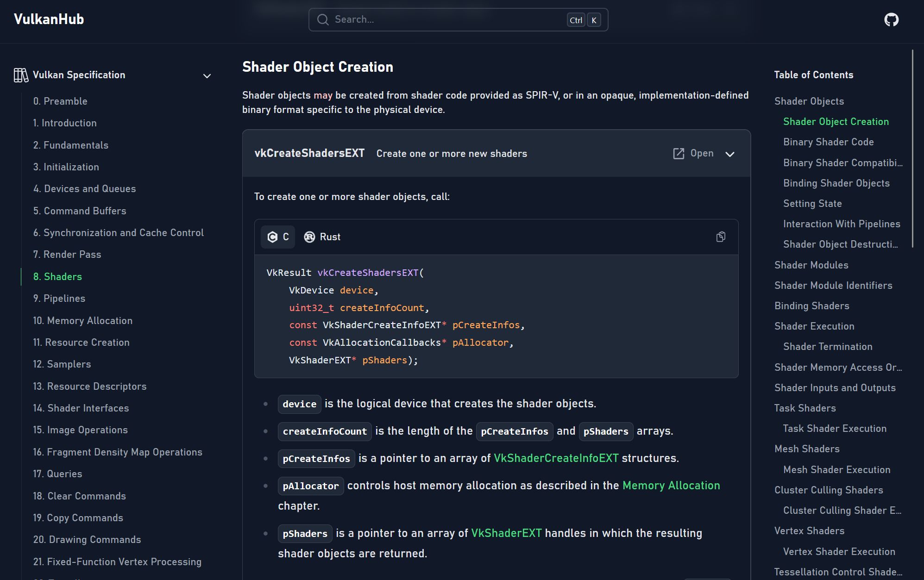Image resolution: width=924 pixels, height=580 pixels.
Task: Open chapter 19. Copy Commands
Action: click(78, 518)
